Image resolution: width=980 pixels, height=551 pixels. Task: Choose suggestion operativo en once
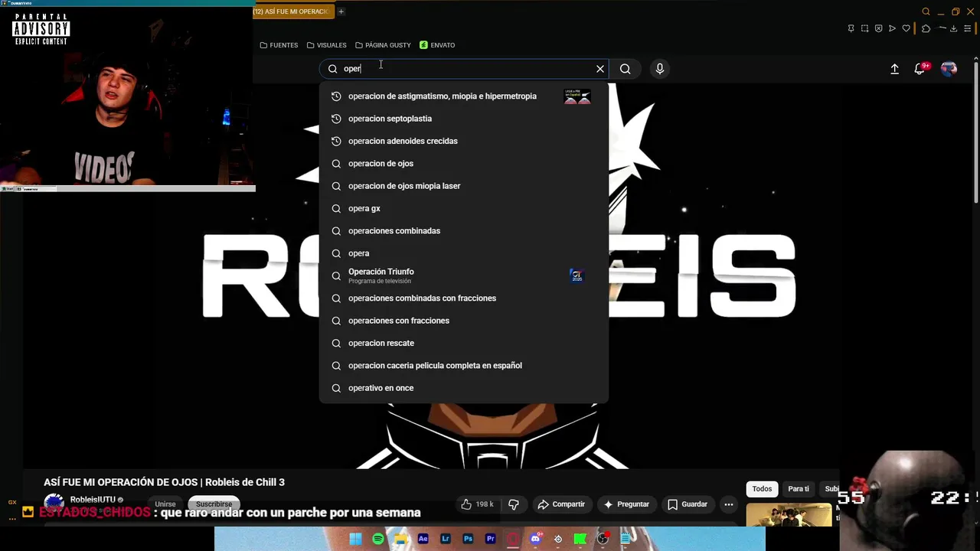point(463,388)
